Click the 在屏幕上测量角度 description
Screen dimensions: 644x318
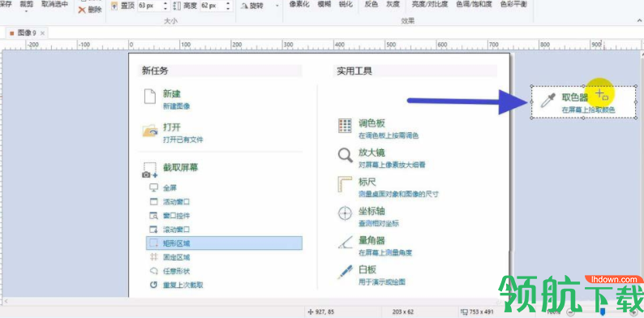coord(385,252)
